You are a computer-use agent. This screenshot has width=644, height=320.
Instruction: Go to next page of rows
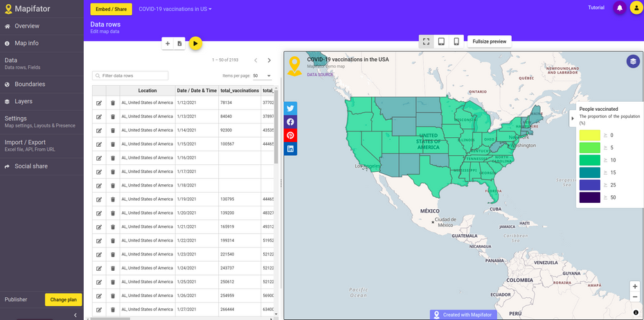[x=269, y=60]
